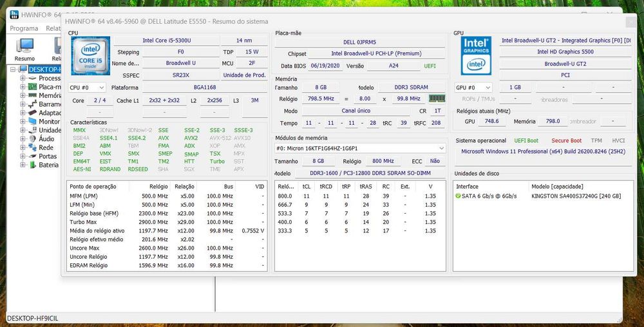
Task: Click the RDSEED feature label
Action: tap(138, 169)
